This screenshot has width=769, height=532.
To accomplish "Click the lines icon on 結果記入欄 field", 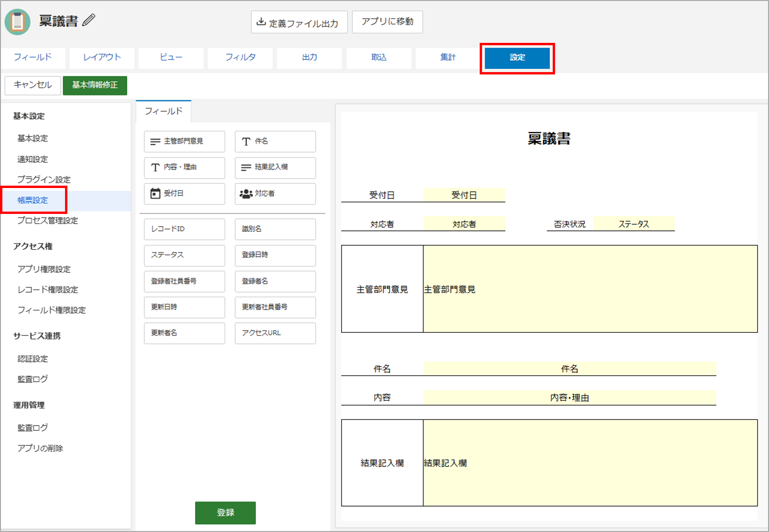I will [x=246, y=167].
